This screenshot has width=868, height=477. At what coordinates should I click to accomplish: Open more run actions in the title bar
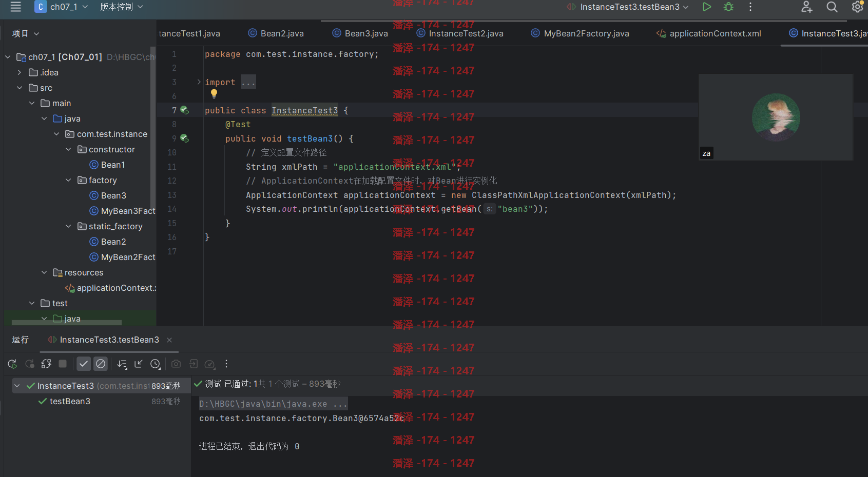coord(750,7)
